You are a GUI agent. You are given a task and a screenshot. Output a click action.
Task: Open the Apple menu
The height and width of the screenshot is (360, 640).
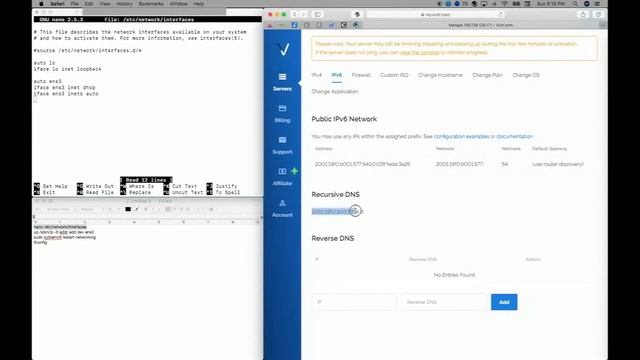point(41,4)
